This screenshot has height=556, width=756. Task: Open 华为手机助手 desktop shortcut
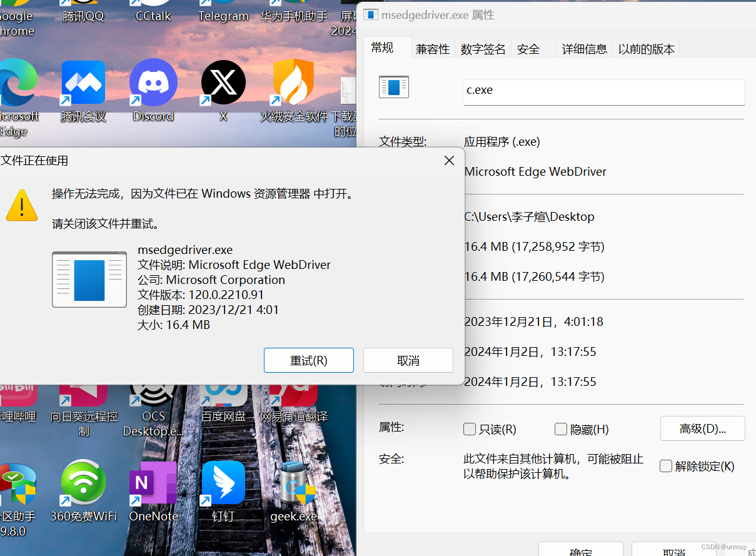click(294, 12)
